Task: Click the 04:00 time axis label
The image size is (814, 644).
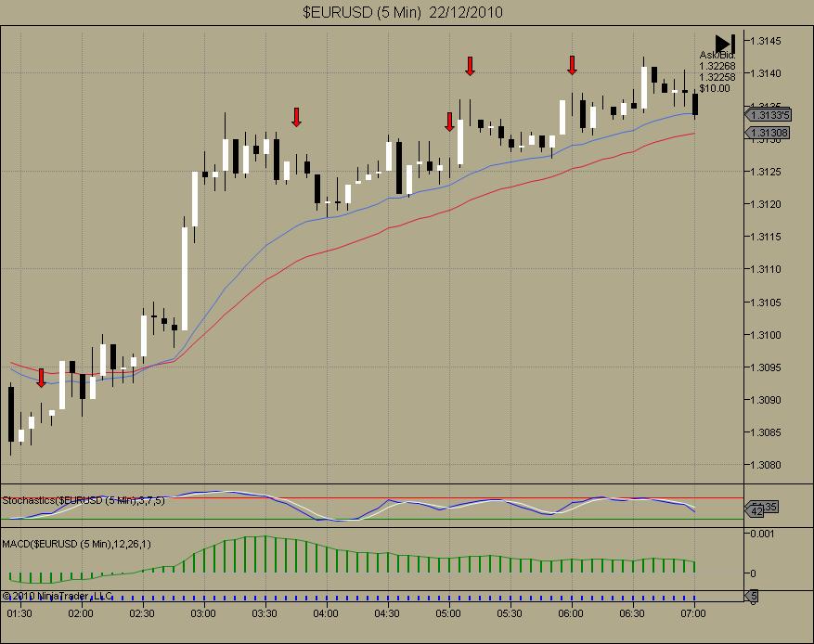Action: (326, 614)
